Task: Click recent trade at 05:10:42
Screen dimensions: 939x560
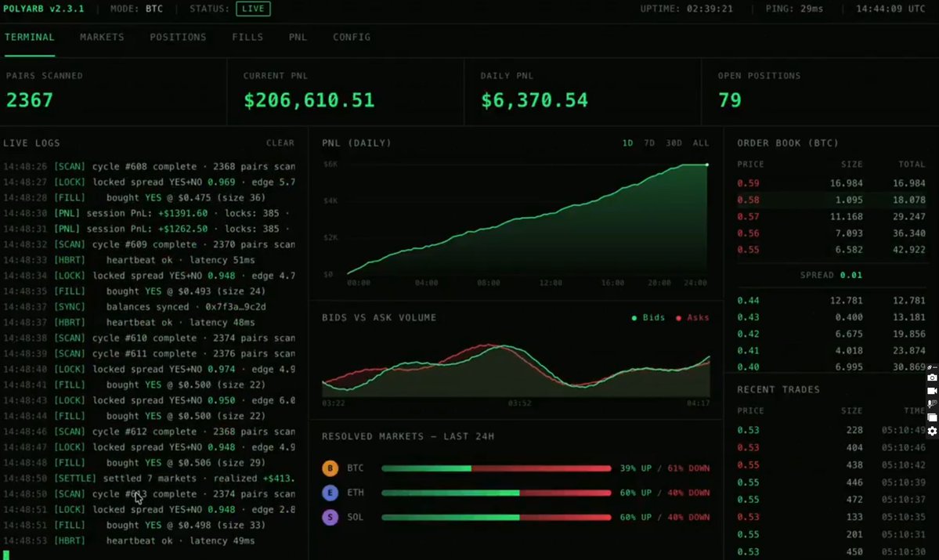Action: (831, 464)
